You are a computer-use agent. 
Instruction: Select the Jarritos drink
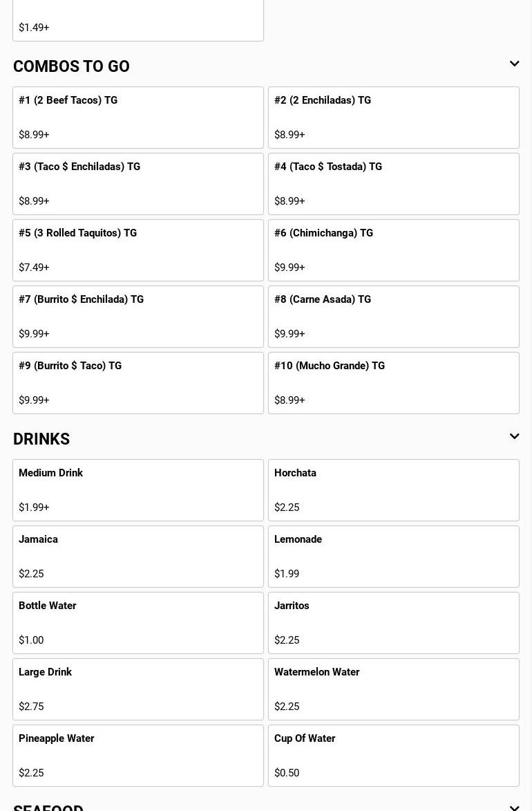[x=394, y=623]
